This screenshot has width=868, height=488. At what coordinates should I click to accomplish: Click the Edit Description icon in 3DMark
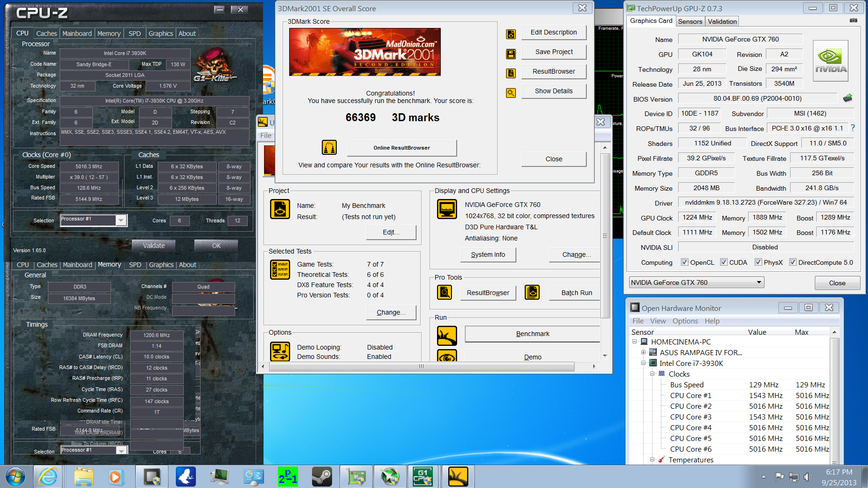tap(511, 34)
